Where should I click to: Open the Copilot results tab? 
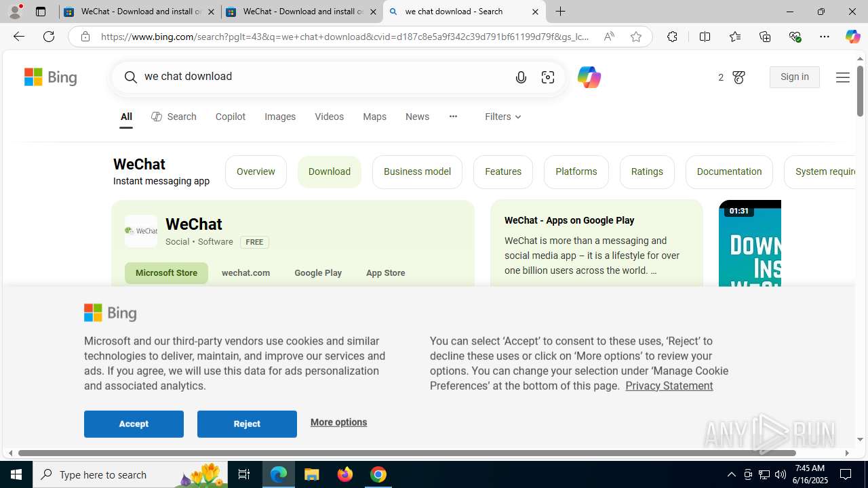[231, 117]
